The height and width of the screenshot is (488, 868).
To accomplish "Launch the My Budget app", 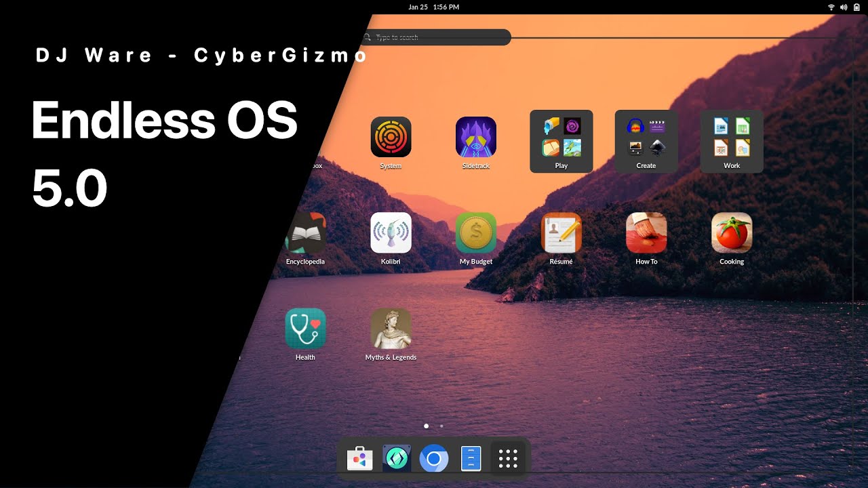I will pos(476,232).
